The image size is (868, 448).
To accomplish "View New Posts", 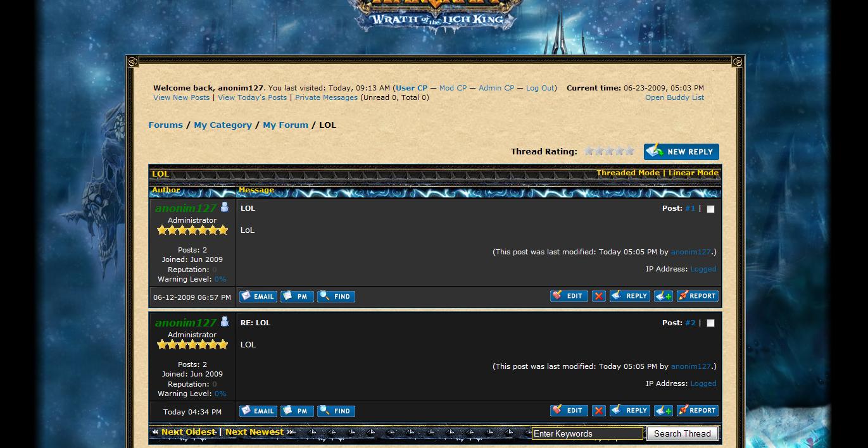I will click(x=181, y=97).
